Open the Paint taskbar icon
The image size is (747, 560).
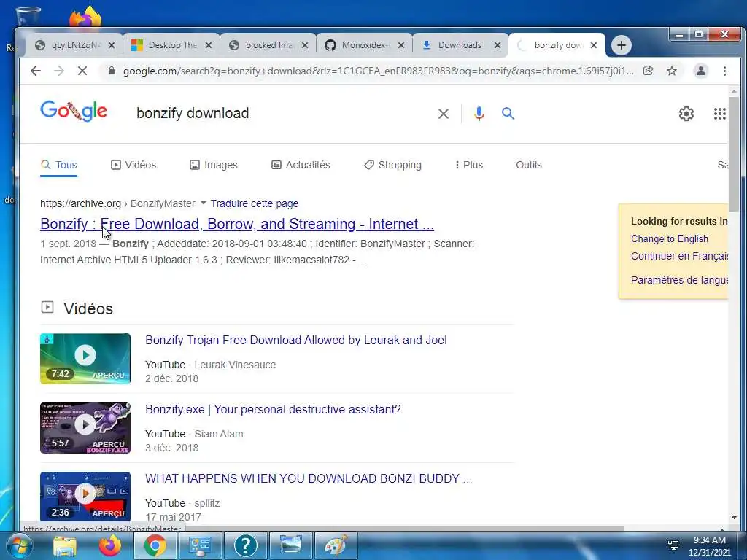pyautogui.click(x=336, y=545)
